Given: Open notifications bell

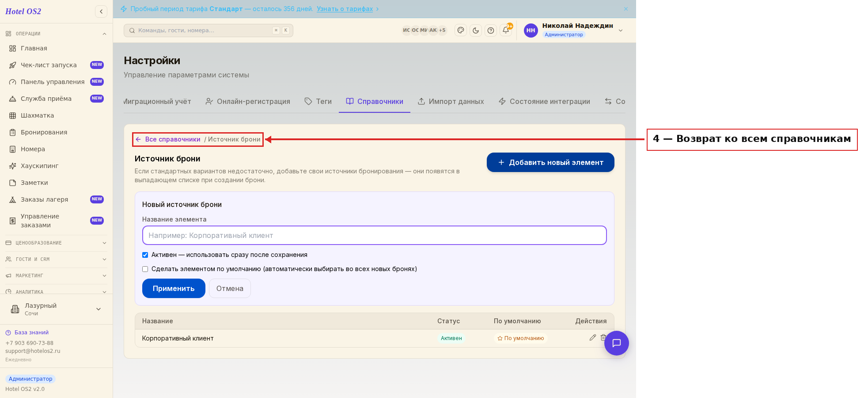Looking at the screenshot, I should [506, 31].
